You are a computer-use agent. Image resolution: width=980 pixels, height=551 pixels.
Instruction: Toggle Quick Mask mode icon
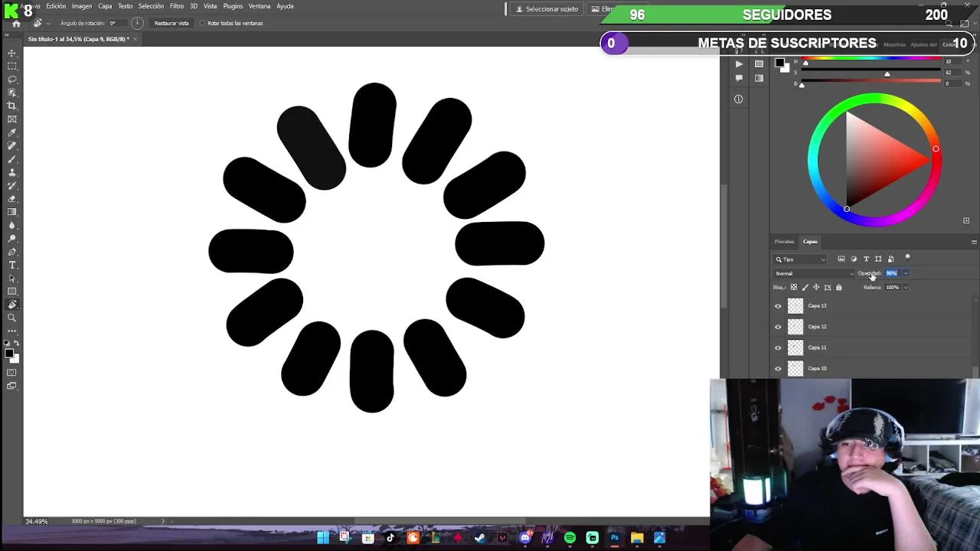point(12,373)
